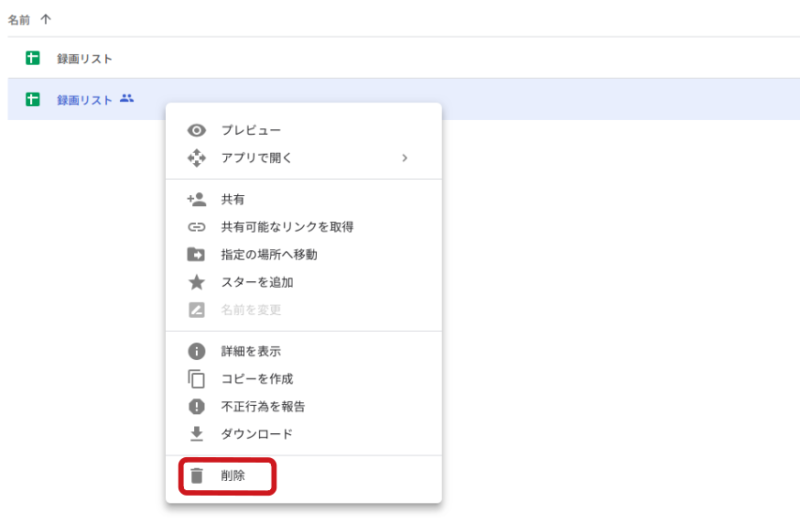
Task: Click the folder-move icon for 指定の場所へ移動
Action: (196, 254)
